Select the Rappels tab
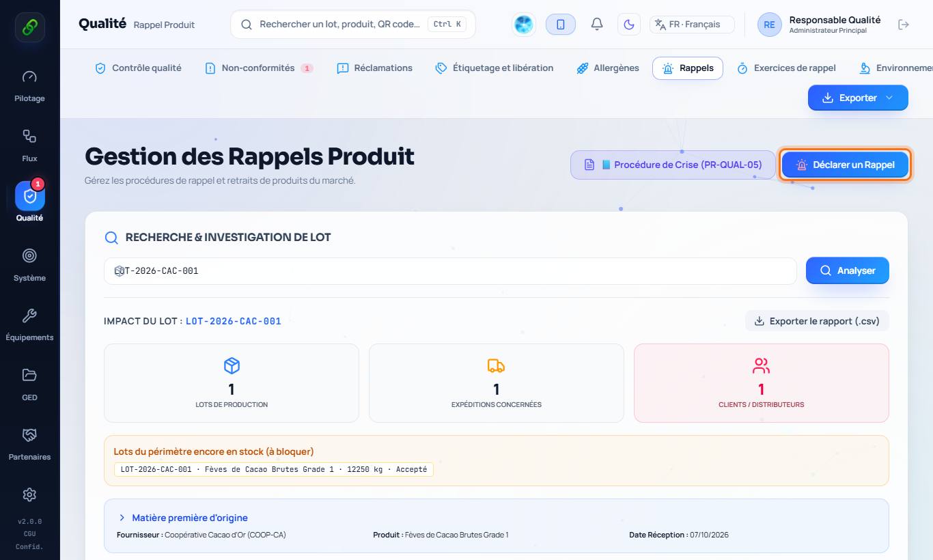933x560 pixels. coord(688,68)
